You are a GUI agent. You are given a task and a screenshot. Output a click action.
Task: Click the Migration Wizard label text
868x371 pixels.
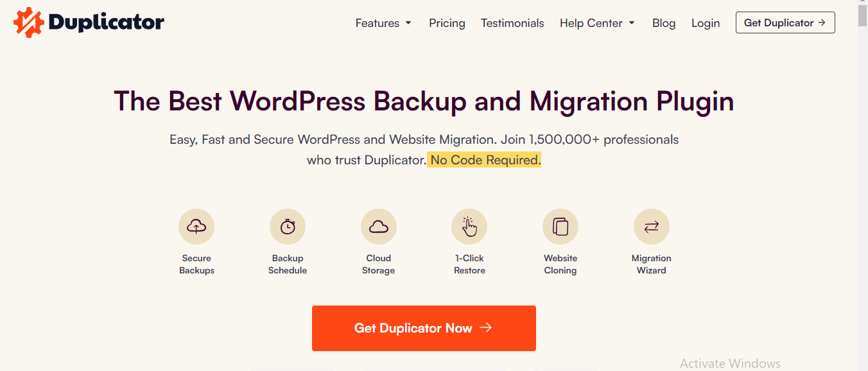pyautogui.click(x=651, y=264)
